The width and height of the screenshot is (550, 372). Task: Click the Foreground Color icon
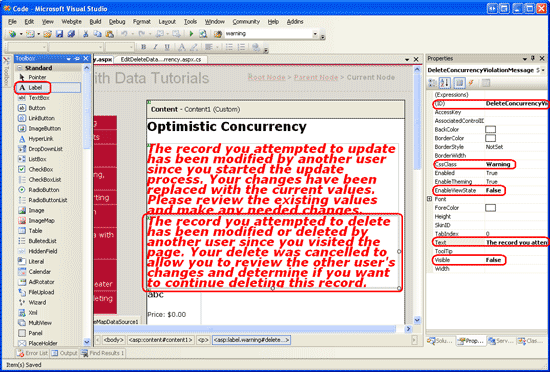[x=182, y=47]
